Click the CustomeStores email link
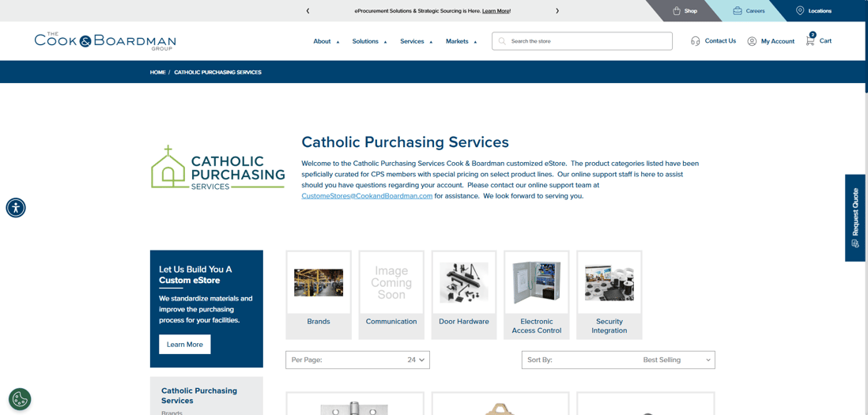This screenshot has width=868, height=415. point(367,196)
